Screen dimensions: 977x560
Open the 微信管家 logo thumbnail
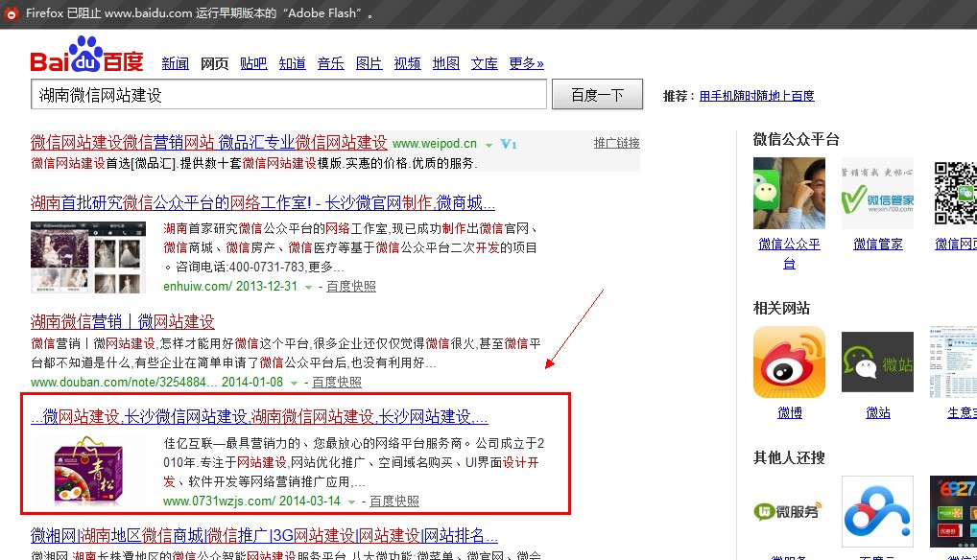pyautogui.click(x=877, y=193)
